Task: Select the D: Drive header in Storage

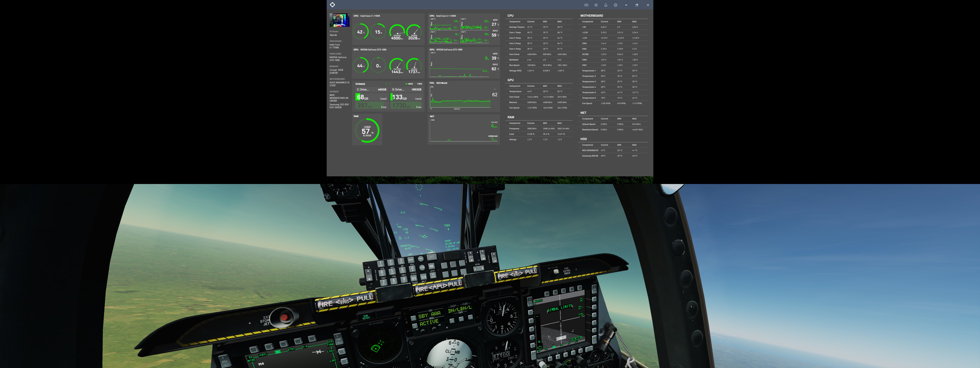Action: pos(407,89)
